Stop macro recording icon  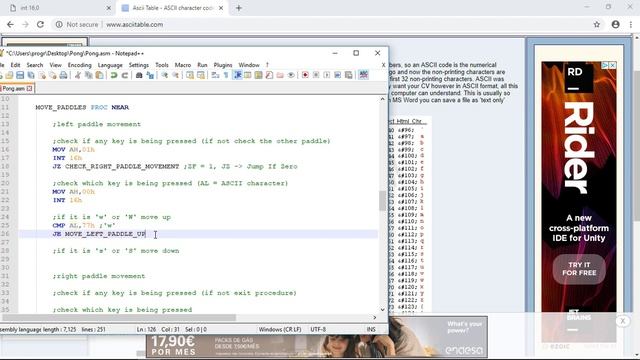point(316,75)
